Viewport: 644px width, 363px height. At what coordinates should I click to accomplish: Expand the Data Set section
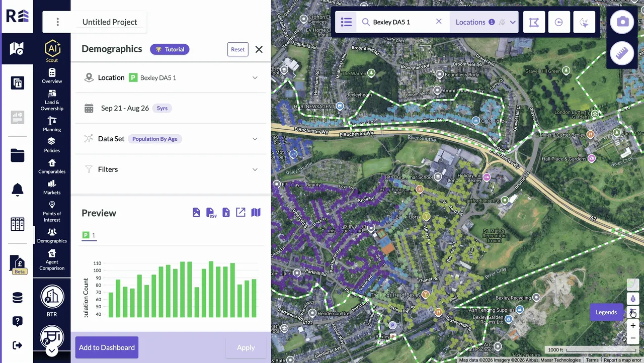171,139
